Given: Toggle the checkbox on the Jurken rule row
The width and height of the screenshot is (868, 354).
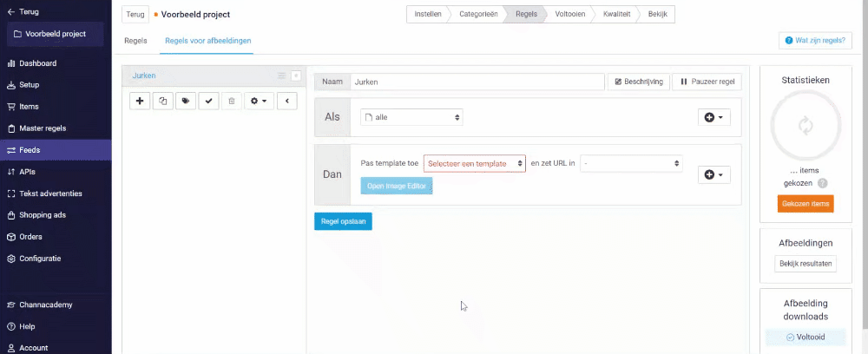Looking at the screenshot, I should point(296,75).
